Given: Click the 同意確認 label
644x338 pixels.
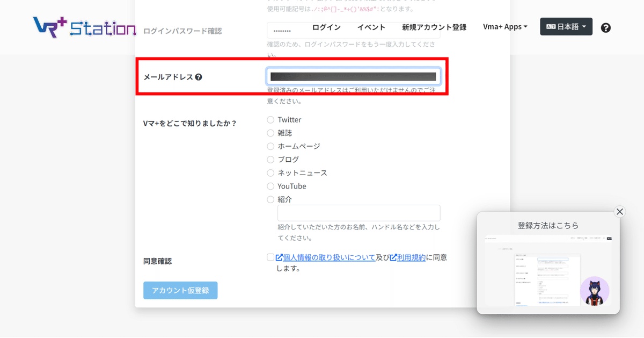Looking at the screenshot, I should click(x=157, y=261).
